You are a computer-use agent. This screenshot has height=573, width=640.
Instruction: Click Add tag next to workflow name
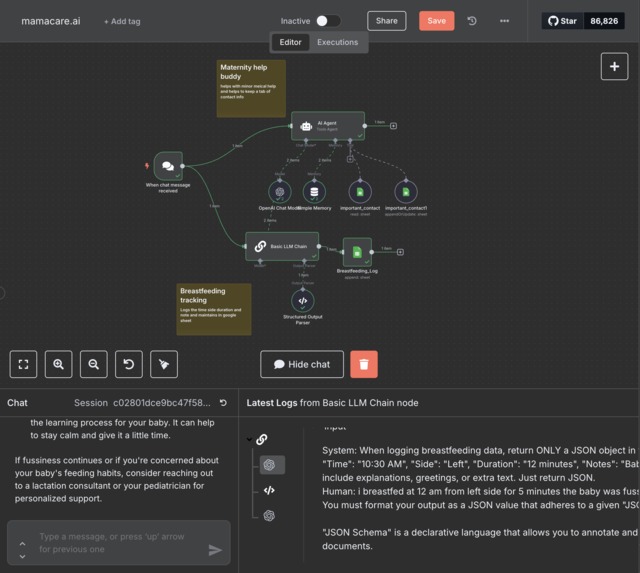pyautogui.click(x=122, y=21)
